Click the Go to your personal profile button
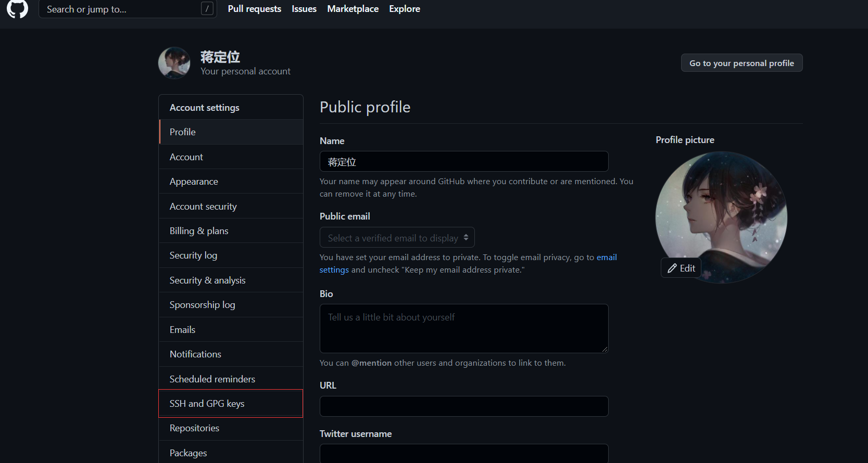 741,63
